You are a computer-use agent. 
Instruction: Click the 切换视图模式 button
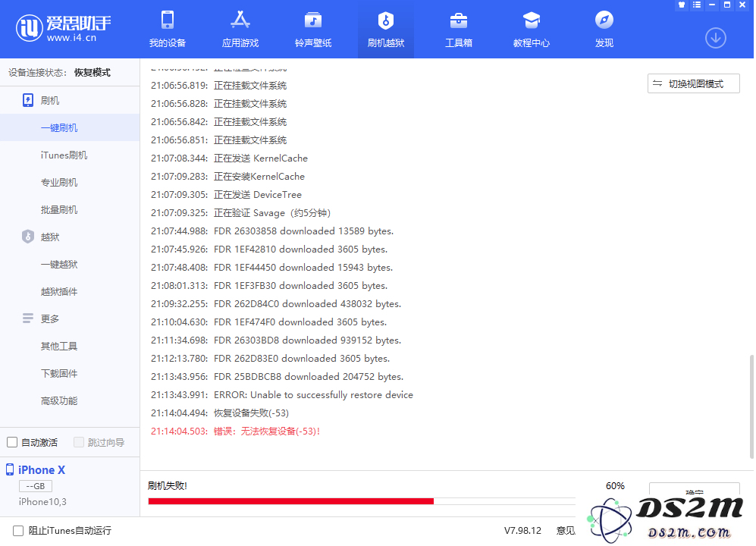[x=693, y=83]
